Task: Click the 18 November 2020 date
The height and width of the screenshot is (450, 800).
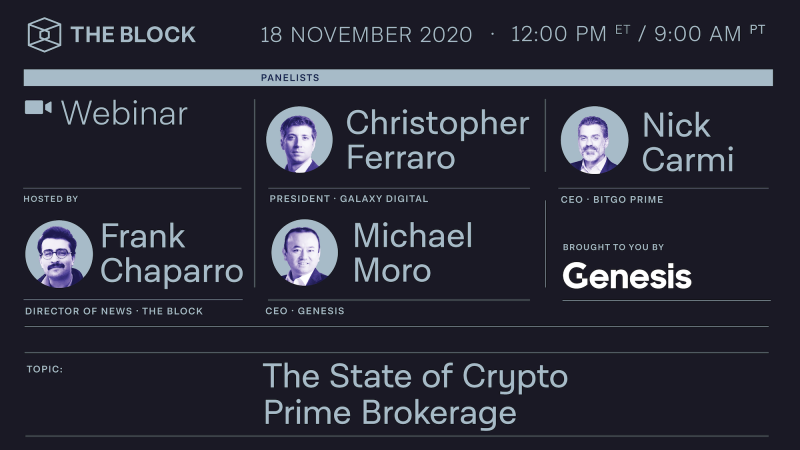Action: pyautogui.click(x=366, y=35)
